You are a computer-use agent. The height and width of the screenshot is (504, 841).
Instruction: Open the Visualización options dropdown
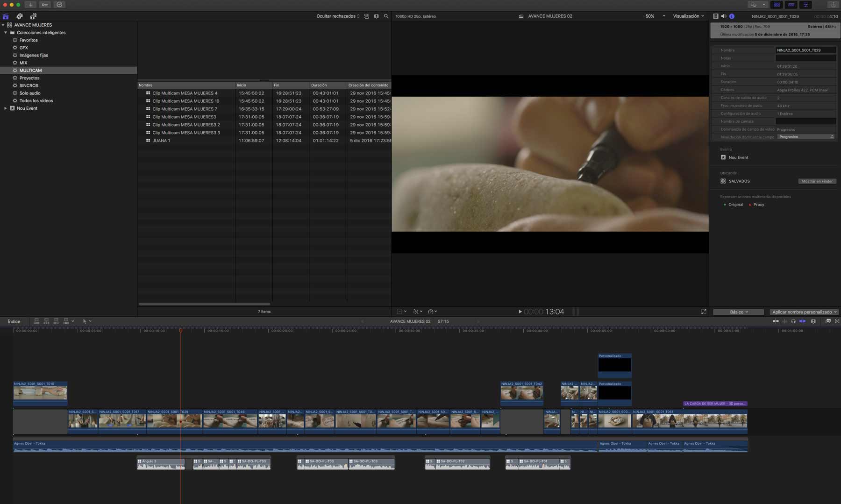tap(688, 16)
